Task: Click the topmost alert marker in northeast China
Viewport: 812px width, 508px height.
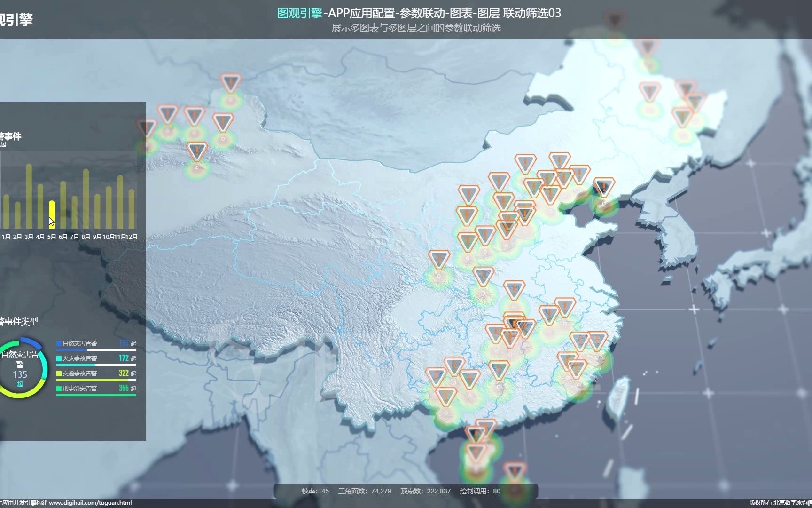Action: [x=646, y=45]
